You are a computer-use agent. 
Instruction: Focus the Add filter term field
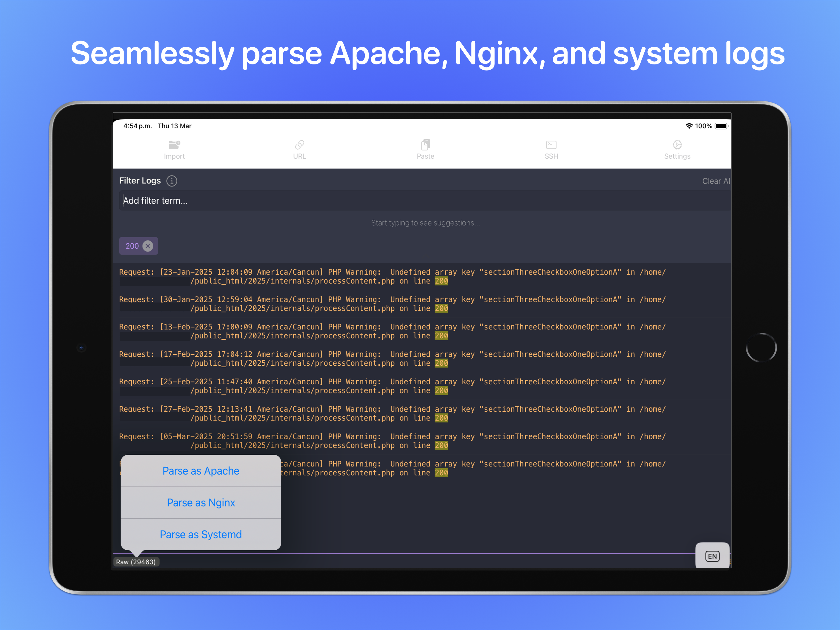pyautogui.click(x=425, y=201)
